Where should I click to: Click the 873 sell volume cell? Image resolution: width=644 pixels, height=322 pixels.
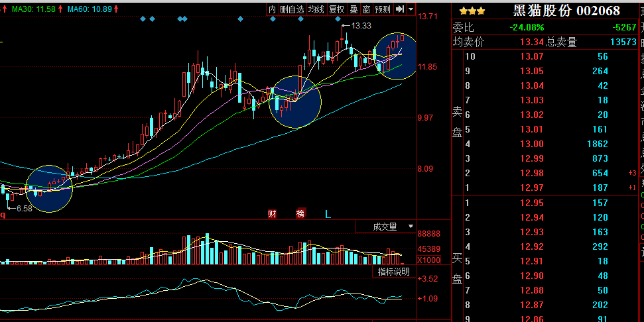click(x=600, y=159)
